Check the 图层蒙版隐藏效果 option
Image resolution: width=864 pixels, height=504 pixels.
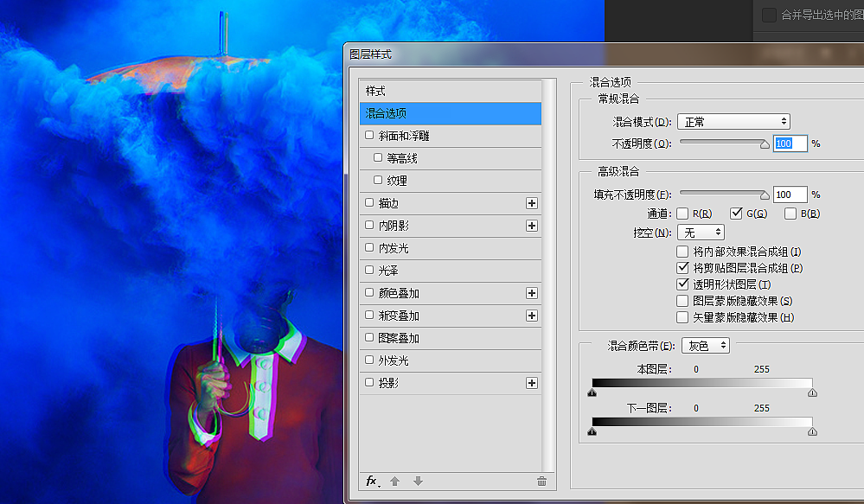pyautogui.click(x=682, y=301)
